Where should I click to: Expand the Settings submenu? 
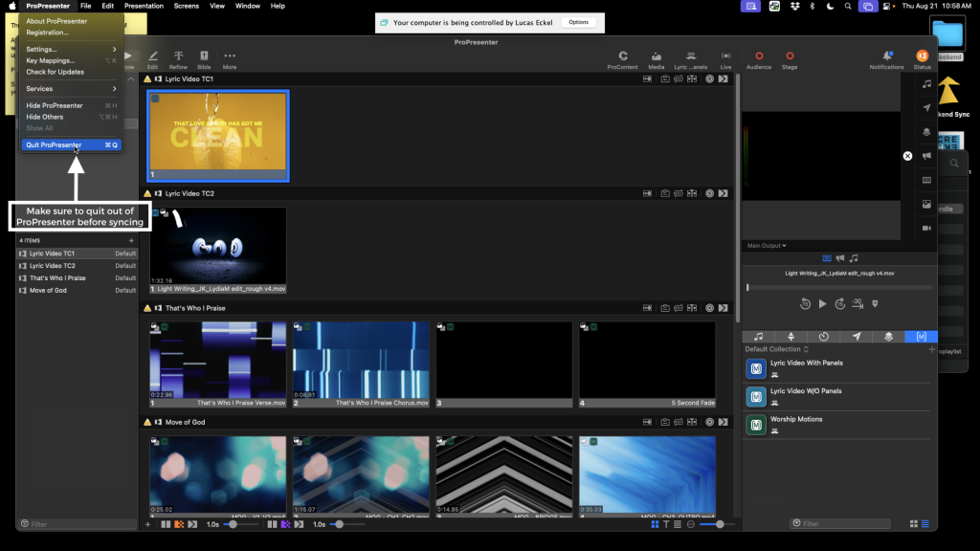[71, 50]
